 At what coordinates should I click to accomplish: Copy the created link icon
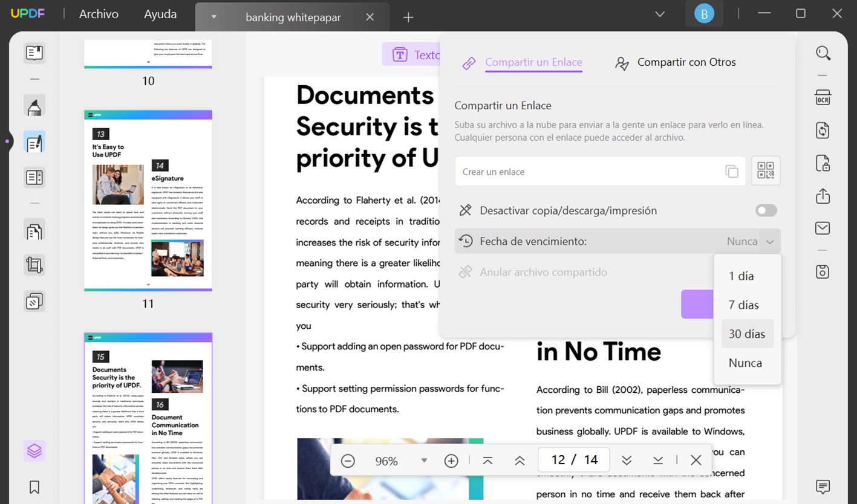click(732, 172)
